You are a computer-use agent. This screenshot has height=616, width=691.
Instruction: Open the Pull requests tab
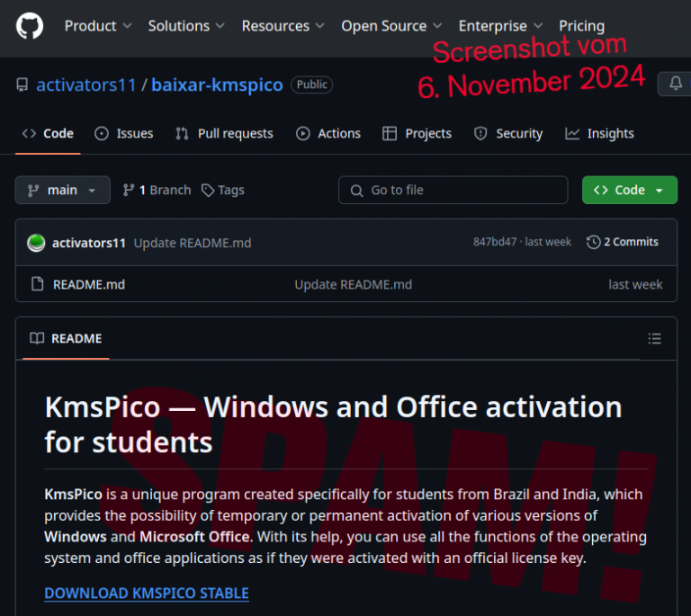point(224,133)
